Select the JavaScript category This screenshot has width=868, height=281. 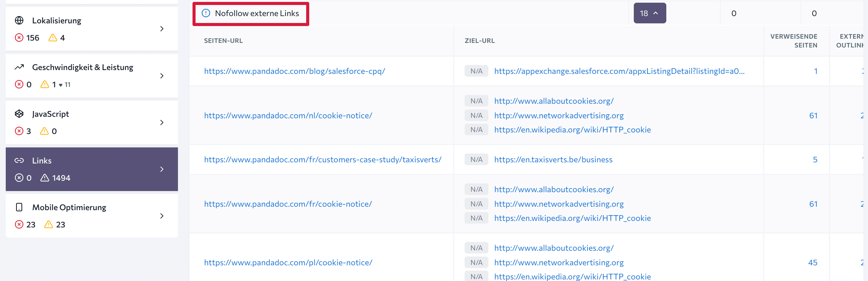click(92, 123)
